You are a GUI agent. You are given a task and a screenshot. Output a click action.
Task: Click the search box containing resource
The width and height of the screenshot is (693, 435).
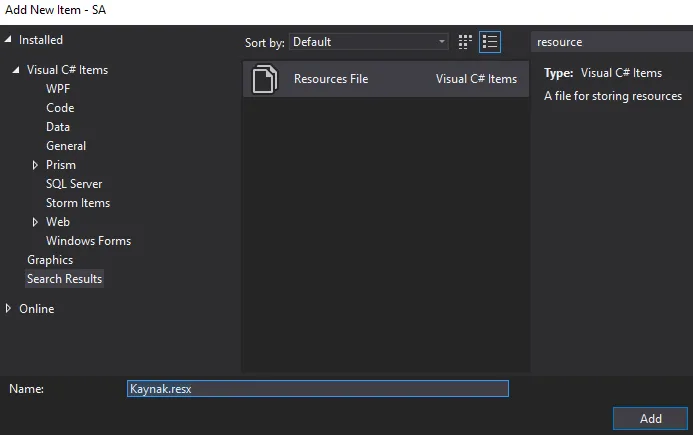[612, 42]
